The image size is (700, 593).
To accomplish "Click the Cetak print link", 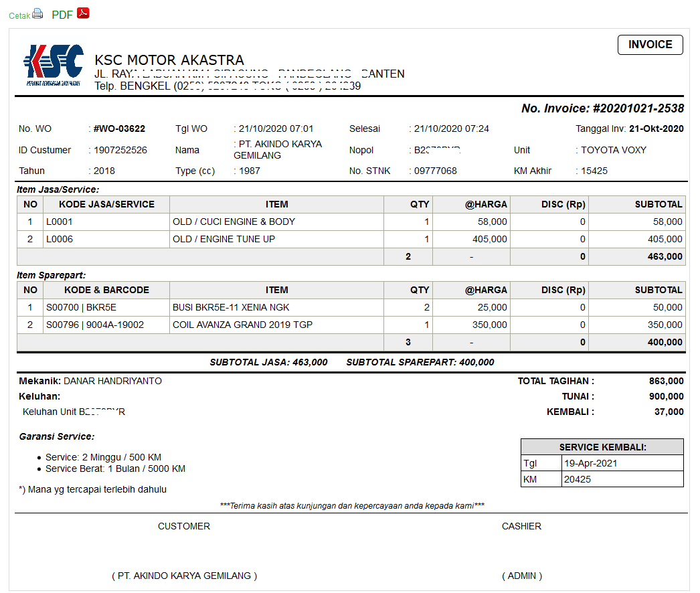I will point(19,15).
